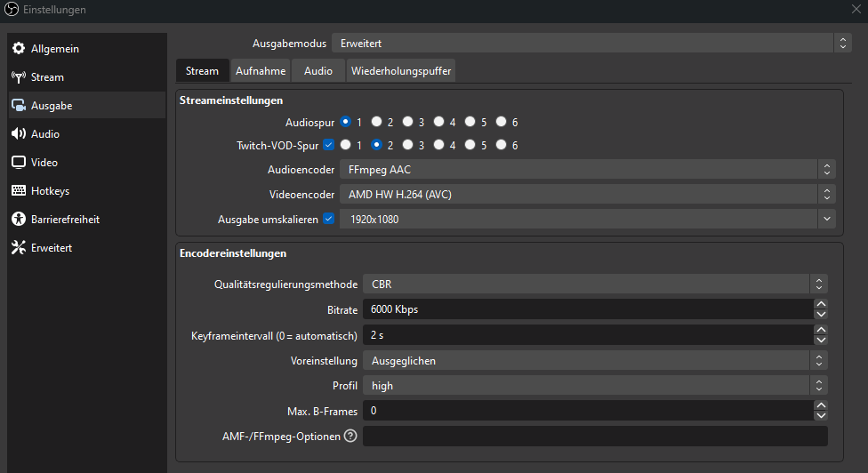Select Audiospur 5 radio button
Image resolution: width=868 pixels, height=473 pixels.
(x=470, y=122)
